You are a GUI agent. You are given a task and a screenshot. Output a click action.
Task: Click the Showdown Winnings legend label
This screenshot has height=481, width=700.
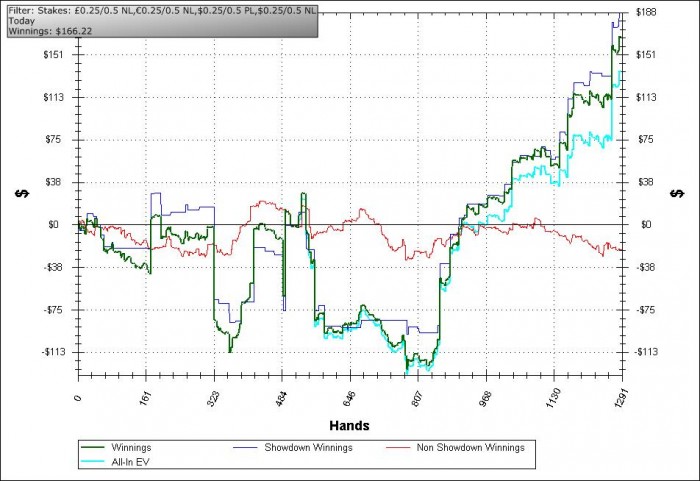(308, 447)
